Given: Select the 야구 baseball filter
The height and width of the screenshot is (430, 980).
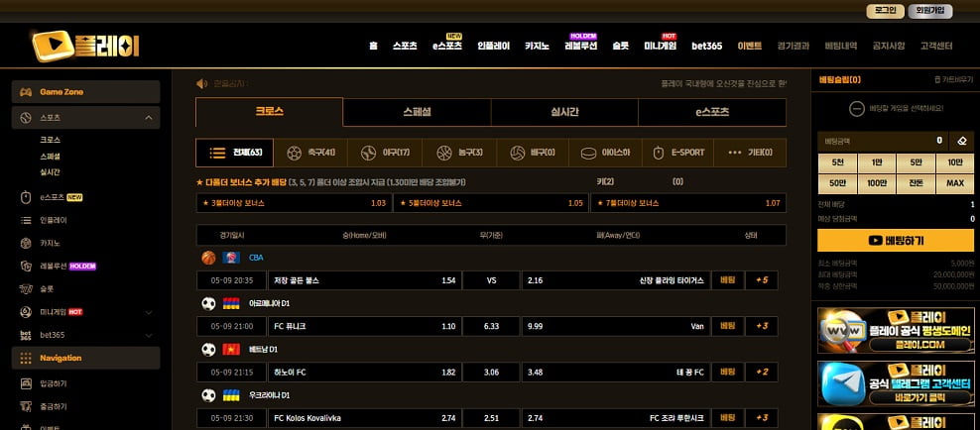Looking at the screenshot, I should click(x=387, y=153).
